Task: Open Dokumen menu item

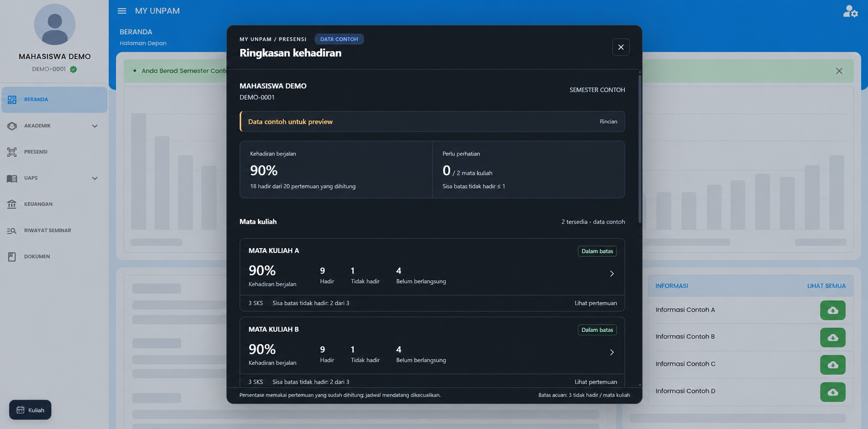Action: coord(55,256)
